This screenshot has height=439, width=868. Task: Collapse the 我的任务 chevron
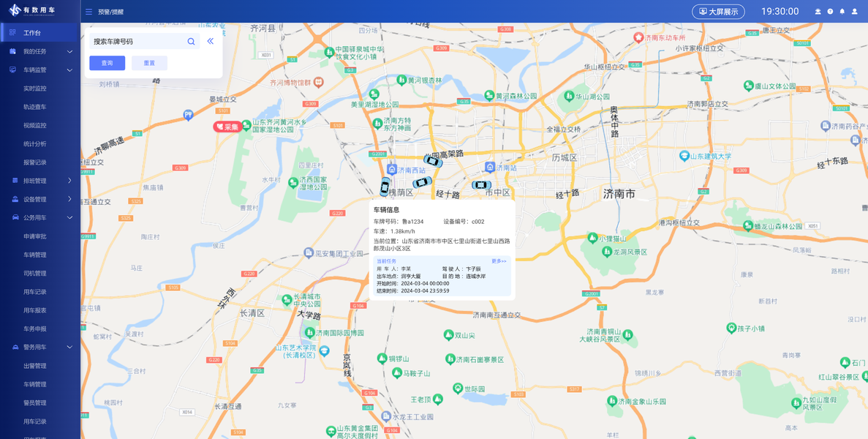[69, 51]
